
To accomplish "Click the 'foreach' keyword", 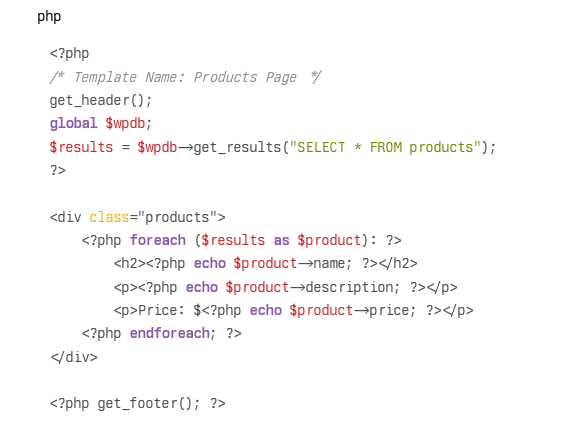I will (158, 240).
